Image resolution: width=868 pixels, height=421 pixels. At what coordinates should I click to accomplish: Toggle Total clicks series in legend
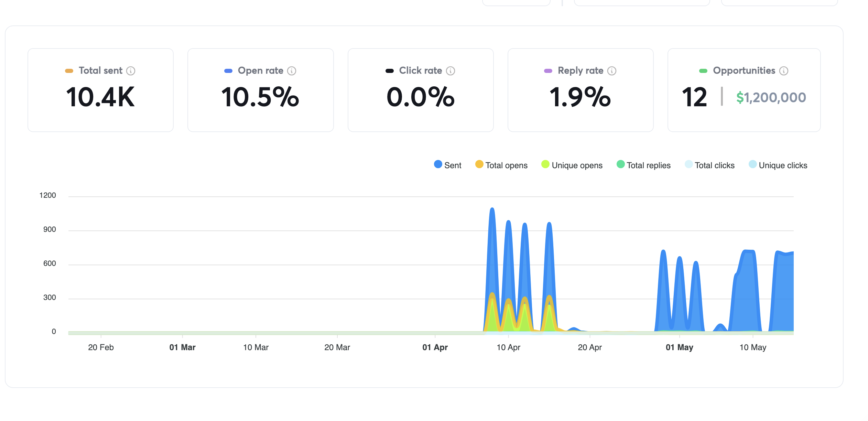[x=709, y=165]
